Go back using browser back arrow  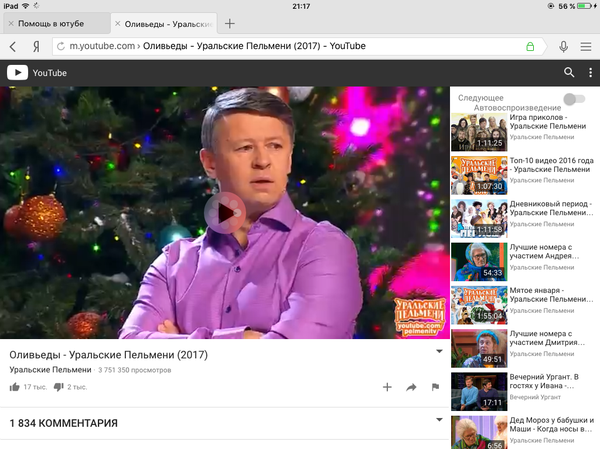point(13,46)
